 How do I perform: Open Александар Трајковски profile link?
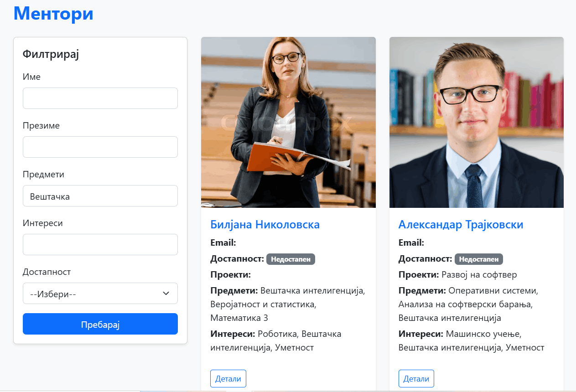[x=461, y=224]
